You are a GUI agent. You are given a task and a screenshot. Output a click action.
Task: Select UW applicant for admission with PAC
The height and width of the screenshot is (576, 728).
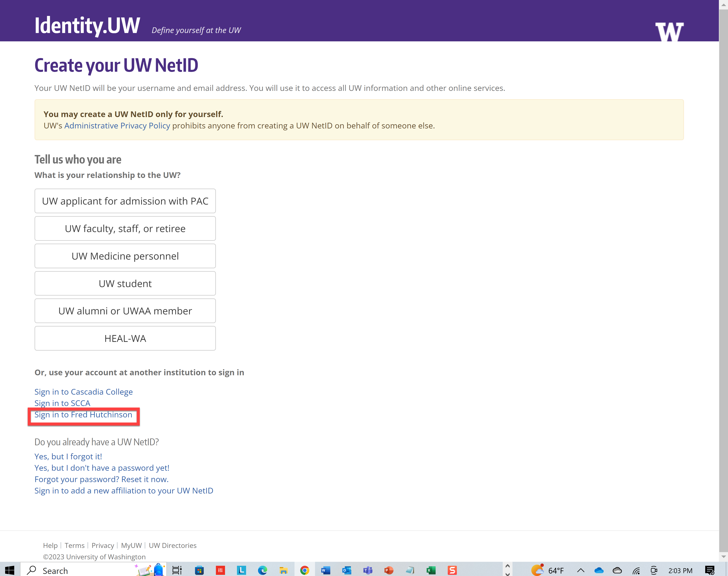coord(125,201)
